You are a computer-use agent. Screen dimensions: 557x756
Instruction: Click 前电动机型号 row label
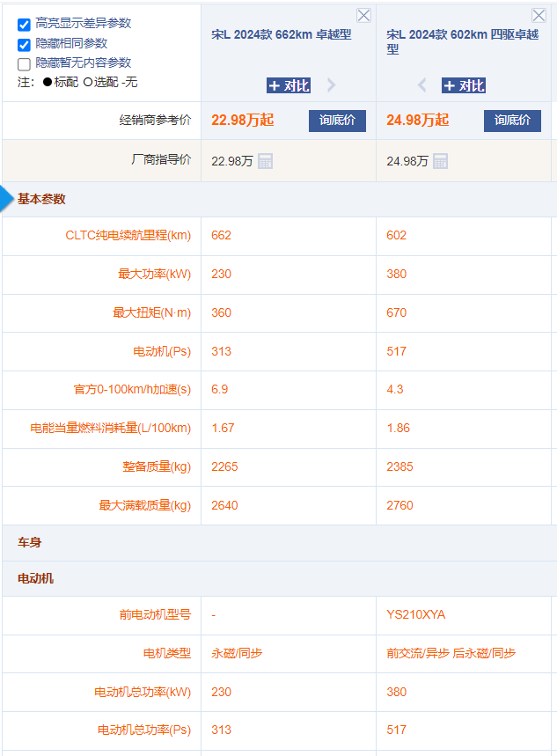pyautogui.click(x=155, y=614)
